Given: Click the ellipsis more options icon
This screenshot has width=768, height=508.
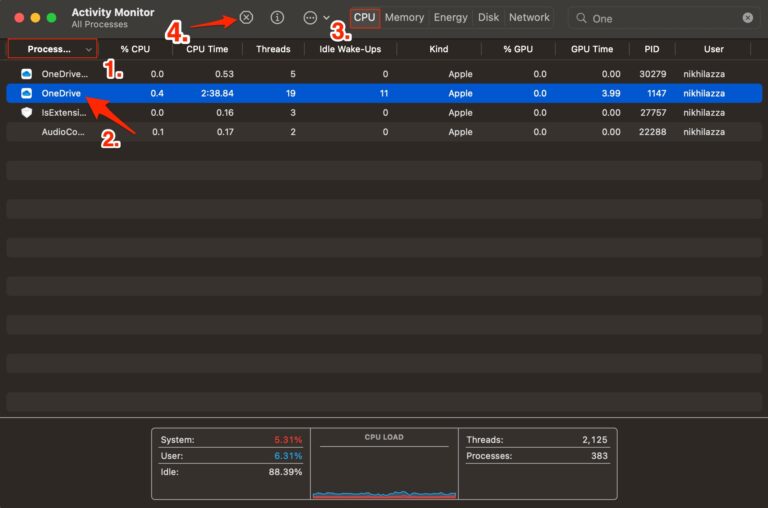Looking at the screenshot, I should click(310, 18).
